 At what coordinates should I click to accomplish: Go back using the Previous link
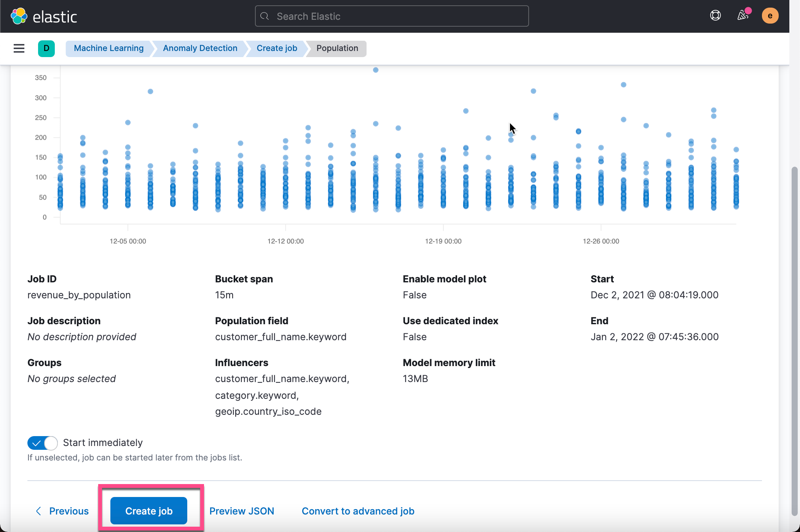(69, 511)
